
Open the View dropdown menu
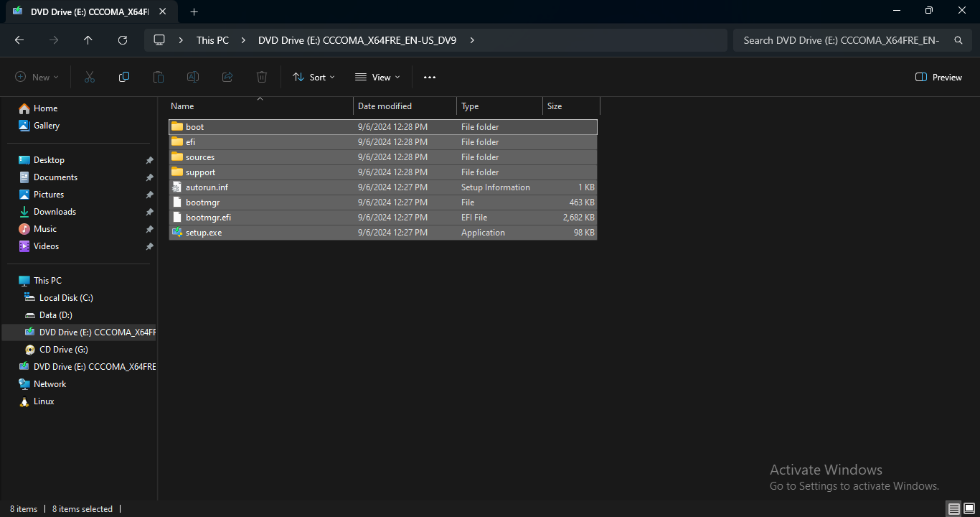[x=377, y=77]
